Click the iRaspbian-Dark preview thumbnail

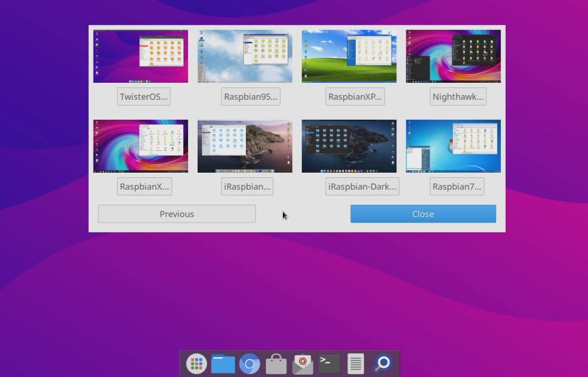349,146
